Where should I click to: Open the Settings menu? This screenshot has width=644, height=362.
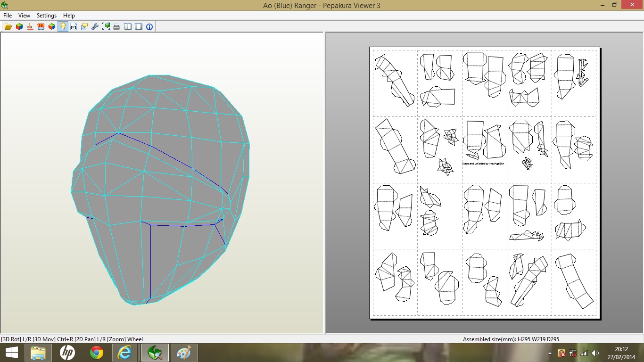click(47, 16)
